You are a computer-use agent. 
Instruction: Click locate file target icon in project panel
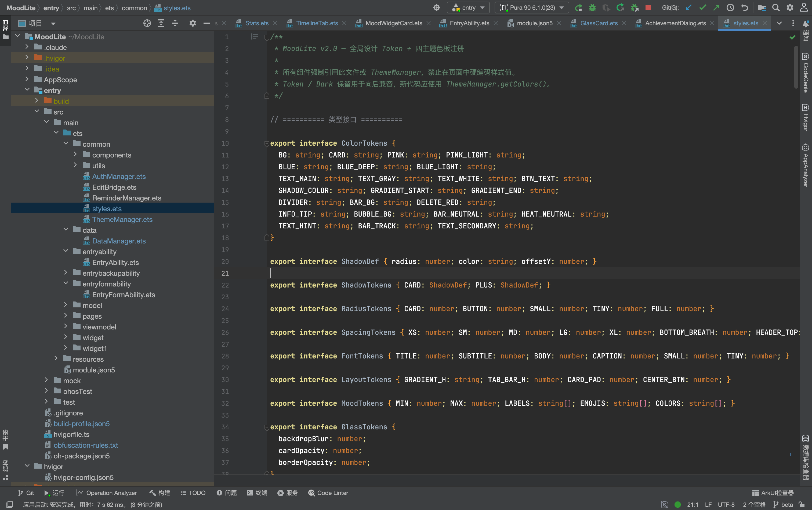[x=147, y=23]
